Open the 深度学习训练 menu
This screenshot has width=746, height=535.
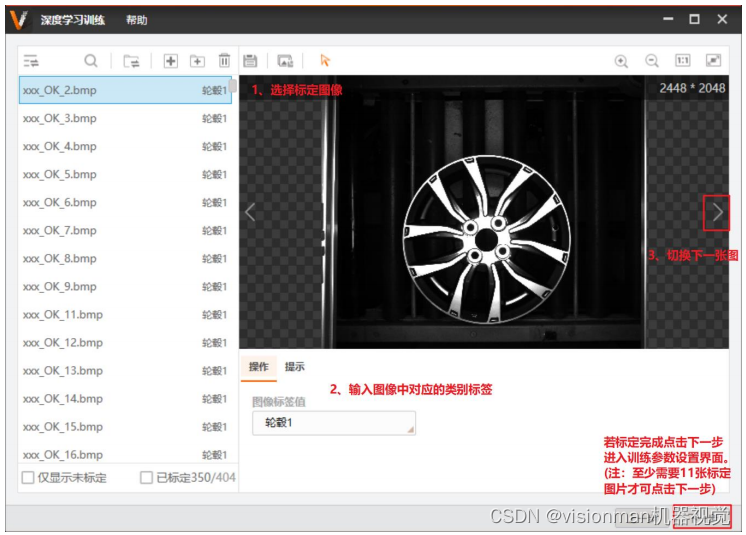tap(73, 20)
